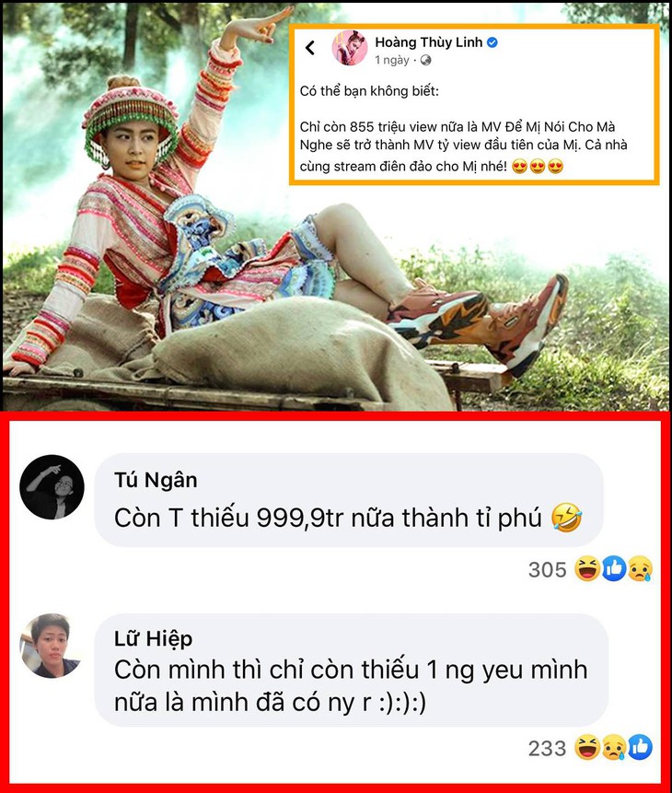Click the 1 ngày post timestamp
The height and width of the screenshot is (793, 672).
pyautogui.click(x=392, y=60)
